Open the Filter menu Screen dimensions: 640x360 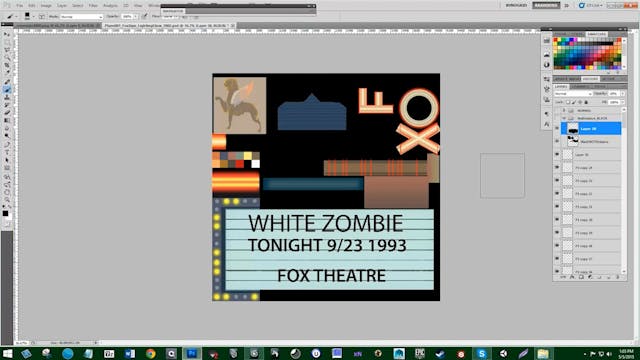coord(93,6)
